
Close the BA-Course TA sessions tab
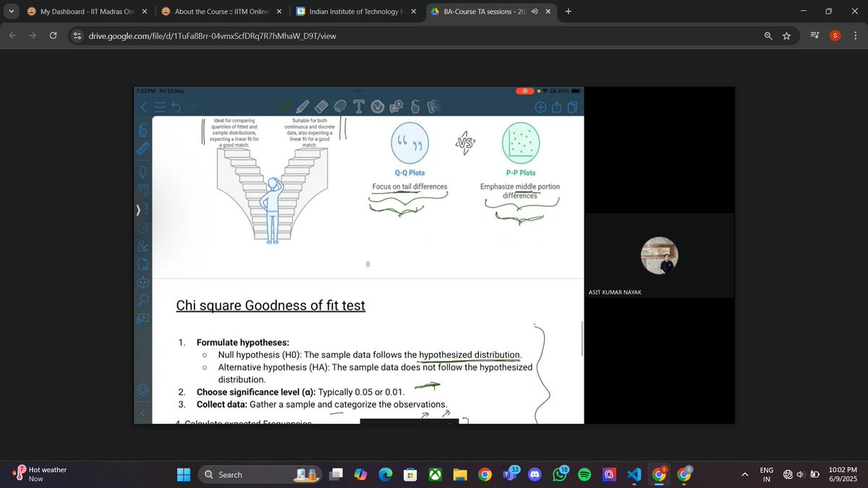coord(548,12)
